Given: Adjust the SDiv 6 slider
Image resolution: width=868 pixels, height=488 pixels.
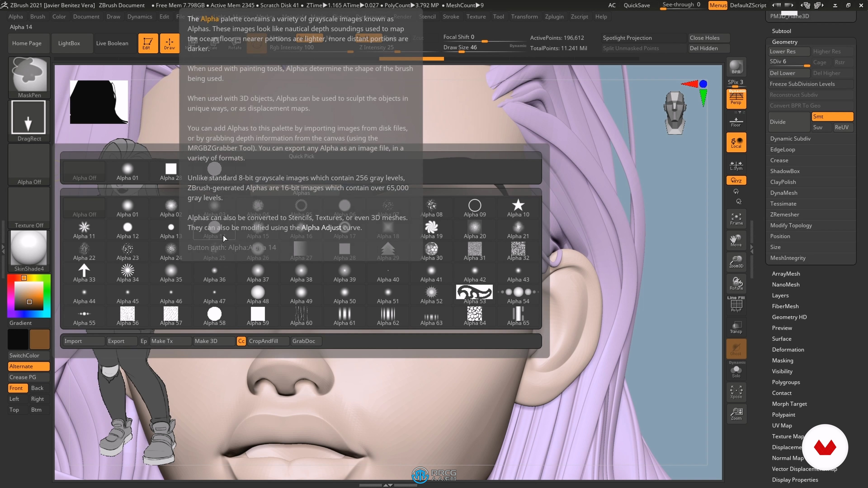Looking at the screenshot, I should coord(789,62).
